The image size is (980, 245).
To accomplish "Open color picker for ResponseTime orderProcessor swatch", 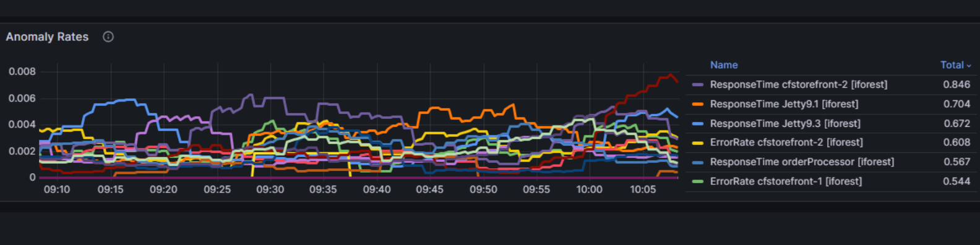I will click(x=698, y=162).
